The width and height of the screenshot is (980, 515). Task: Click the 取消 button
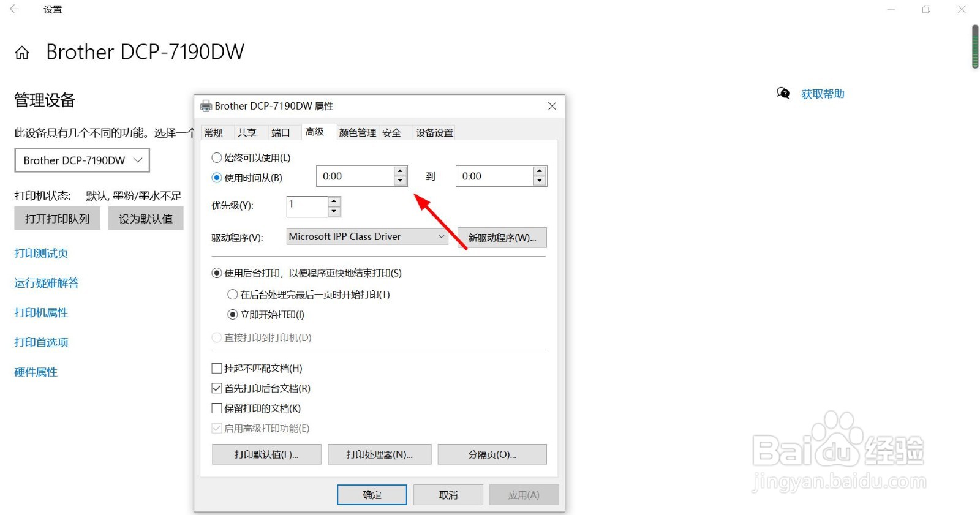pos(448,495)
